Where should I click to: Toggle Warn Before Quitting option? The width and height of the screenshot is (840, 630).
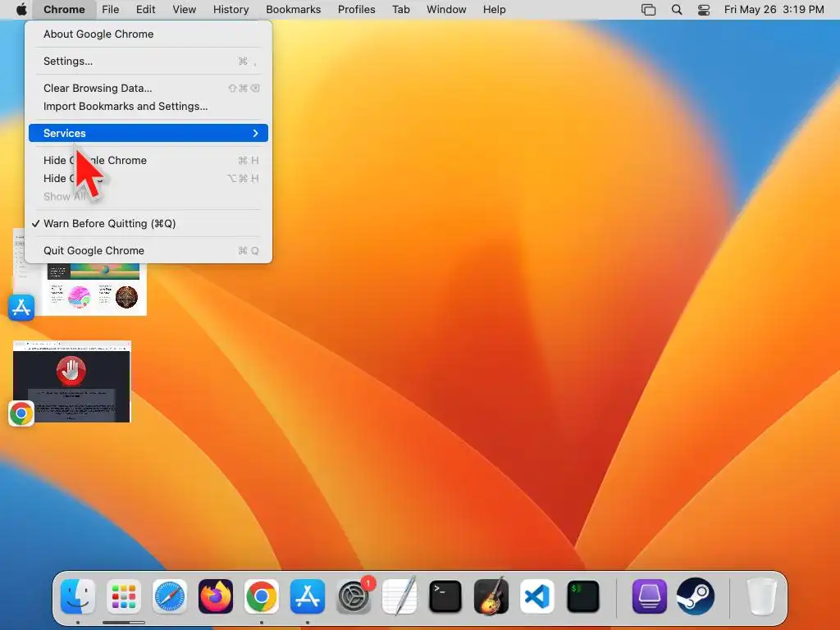pos(148,223)
